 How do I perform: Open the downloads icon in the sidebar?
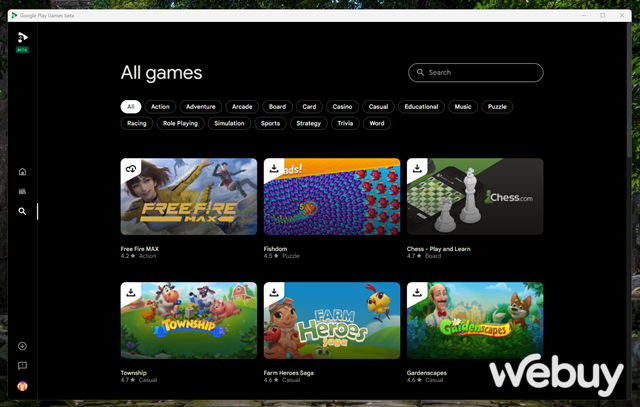(x=22, y=346)
